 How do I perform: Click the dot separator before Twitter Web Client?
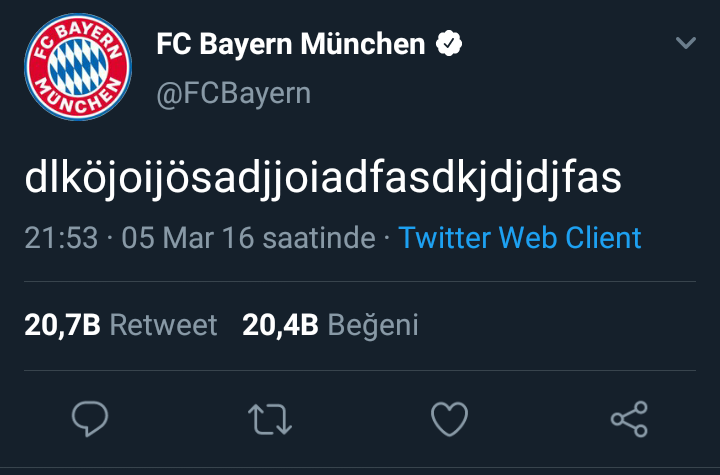[387, 238]
